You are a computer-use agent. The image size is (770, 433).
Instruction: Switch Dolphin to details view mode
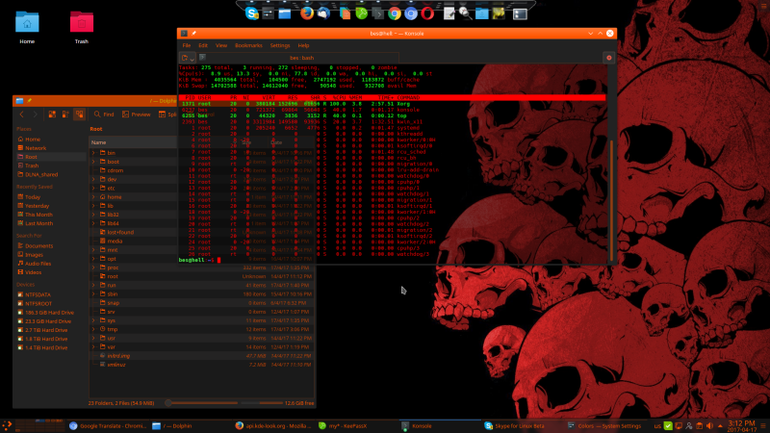tap(79, 114)
